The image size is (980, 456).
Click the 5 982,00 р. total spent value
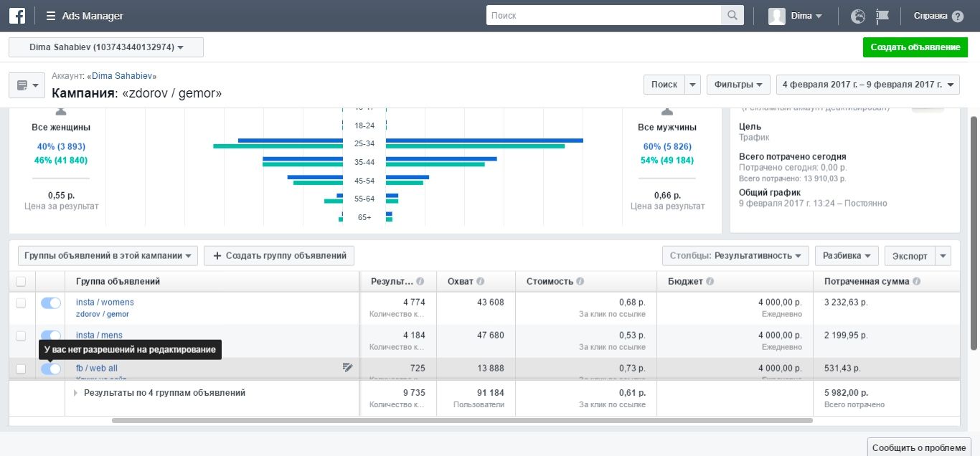[x=846, y=393]
